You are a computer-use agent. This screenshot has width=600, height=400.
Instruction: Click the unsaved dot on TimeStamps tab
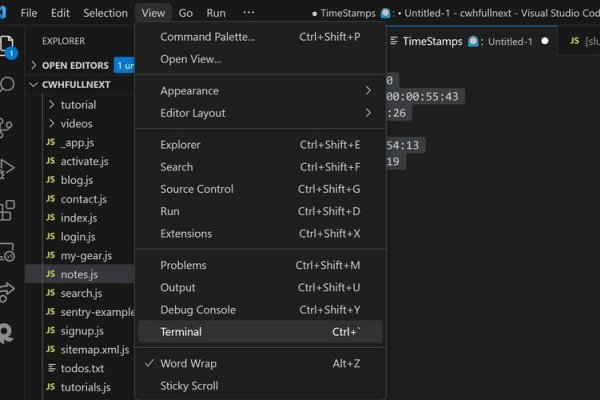pos(545,41)
